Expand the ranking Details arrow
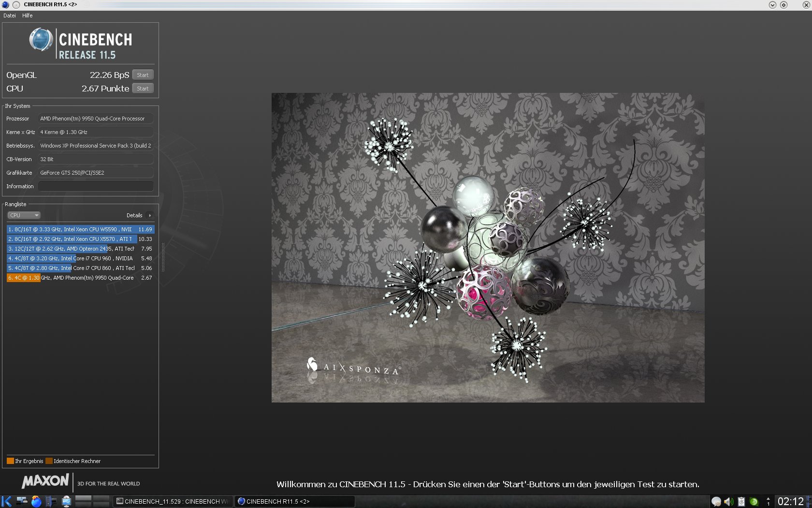The image size is (812, 508). tap(150, 215)
